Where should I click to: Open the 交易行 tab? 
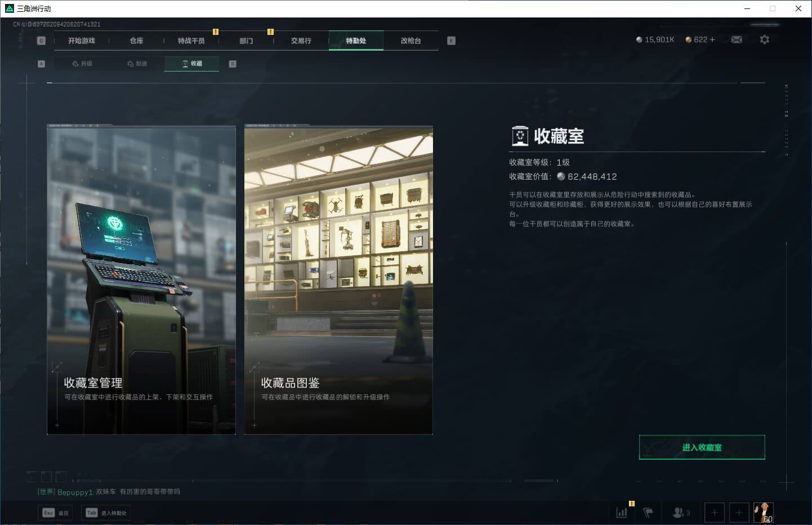coord(301,40)
